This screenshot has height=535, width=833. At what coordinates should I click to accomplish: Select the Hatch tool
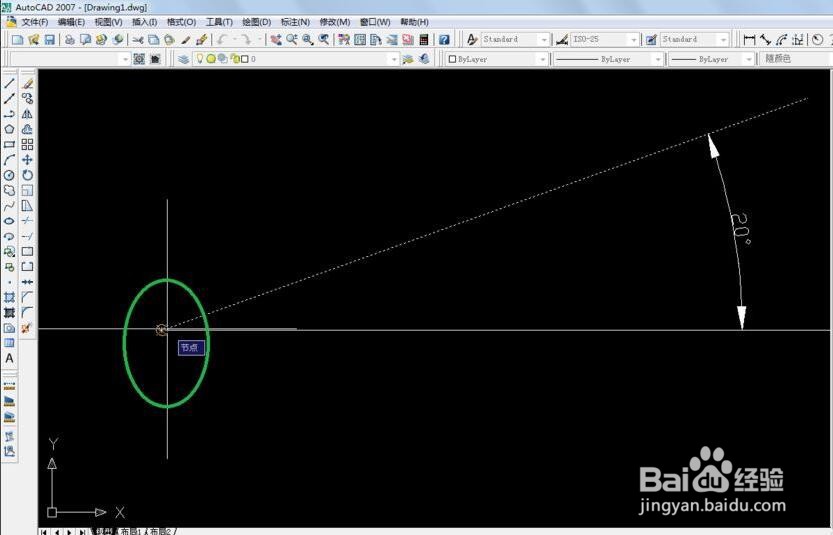(9, 298)
